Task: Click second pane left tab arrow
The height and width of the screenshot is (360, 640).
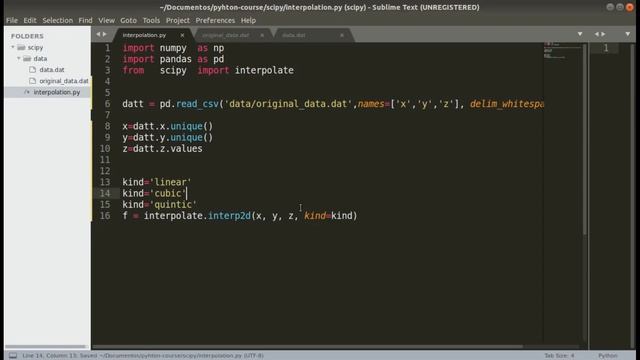Action: click(597, 34)
